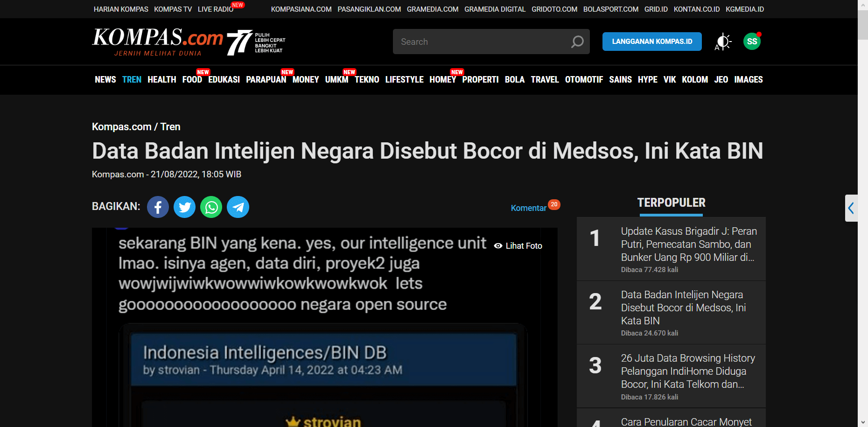Open the HYPE section
Image resolution: width=868 pixels, height=427 pixels.
coord(648,80)
